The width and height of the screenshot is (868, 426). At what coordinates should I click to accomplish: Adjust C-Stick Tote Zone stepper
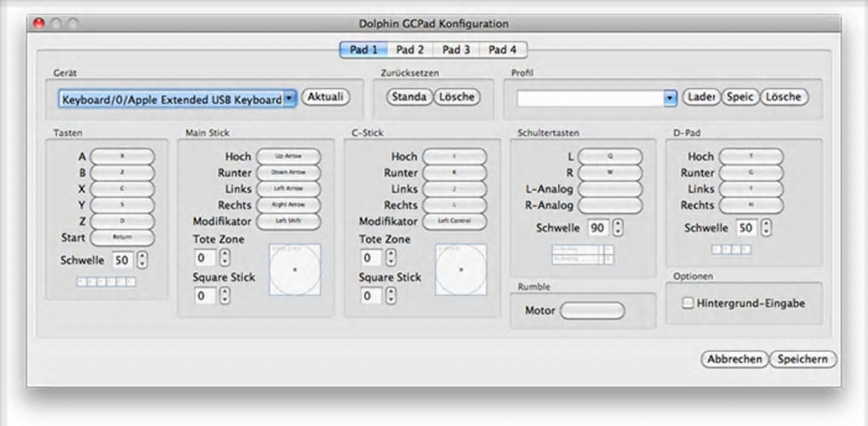[391, 258]
